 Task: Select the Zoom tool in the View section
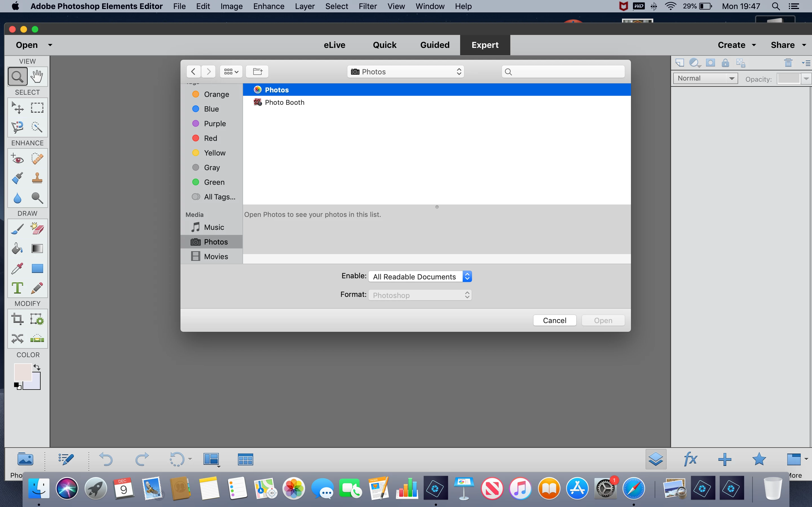click(x=17, y=76)
